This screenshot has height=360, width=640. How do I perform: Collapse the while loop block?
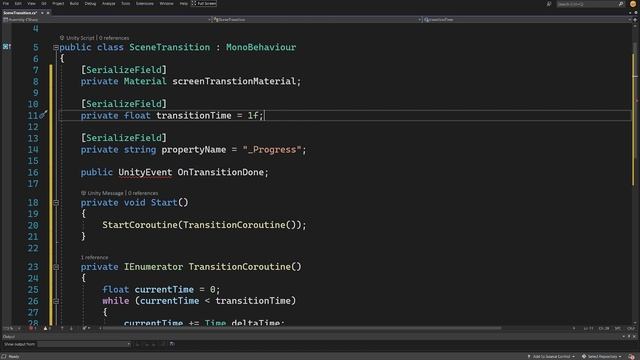pyautogui.click(x=56, y=301)
